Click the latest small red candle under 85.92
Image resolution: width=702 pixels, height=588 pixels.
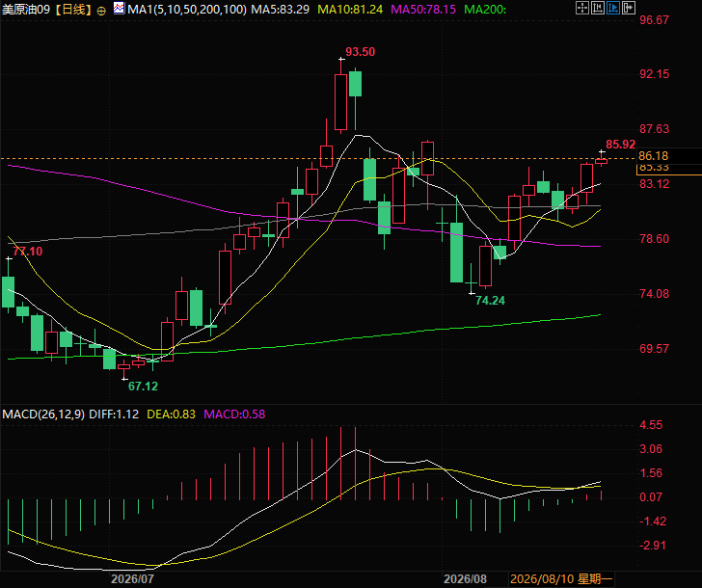coord(602,161)
